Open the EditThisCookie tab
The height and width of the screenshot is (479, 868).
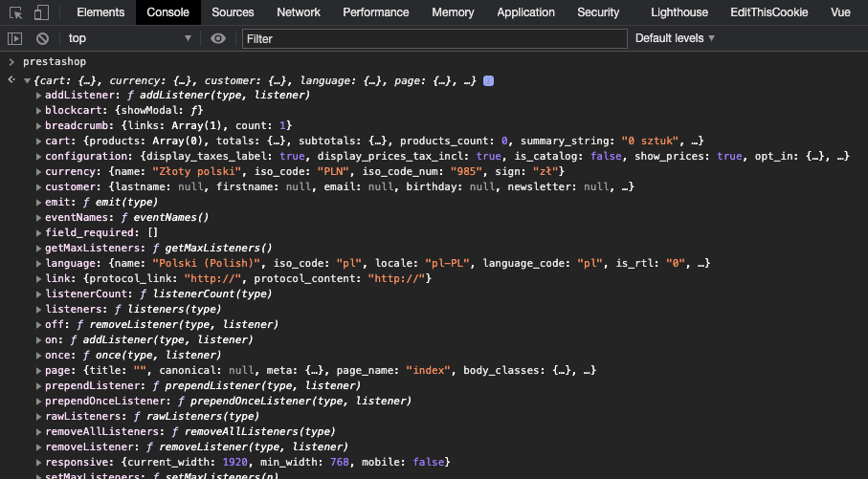click(x=768, y=12)
